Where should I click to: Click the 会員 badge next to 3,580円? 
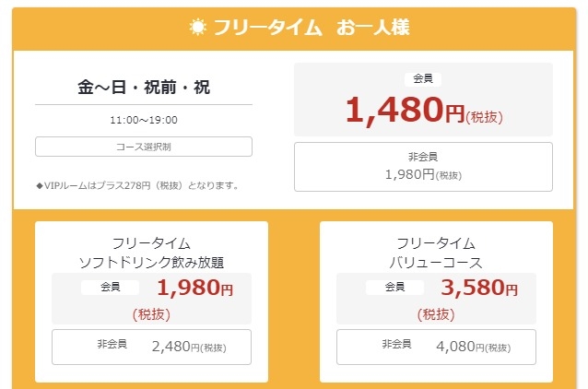pos(395,288)
